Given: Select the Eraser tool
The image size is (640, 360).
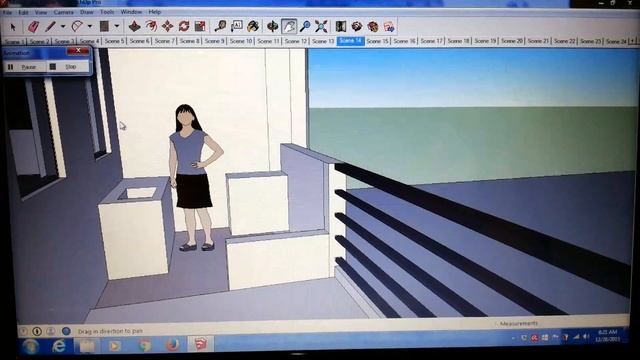Looking at the screenshot, I should [x=33, y=27].
